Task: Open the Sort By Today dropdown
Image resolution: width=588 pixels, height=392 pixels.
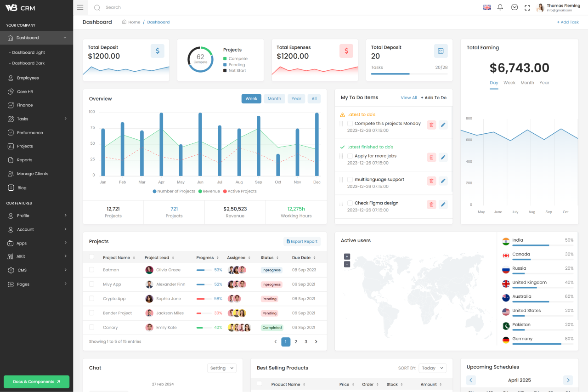Action: (432, 368)
